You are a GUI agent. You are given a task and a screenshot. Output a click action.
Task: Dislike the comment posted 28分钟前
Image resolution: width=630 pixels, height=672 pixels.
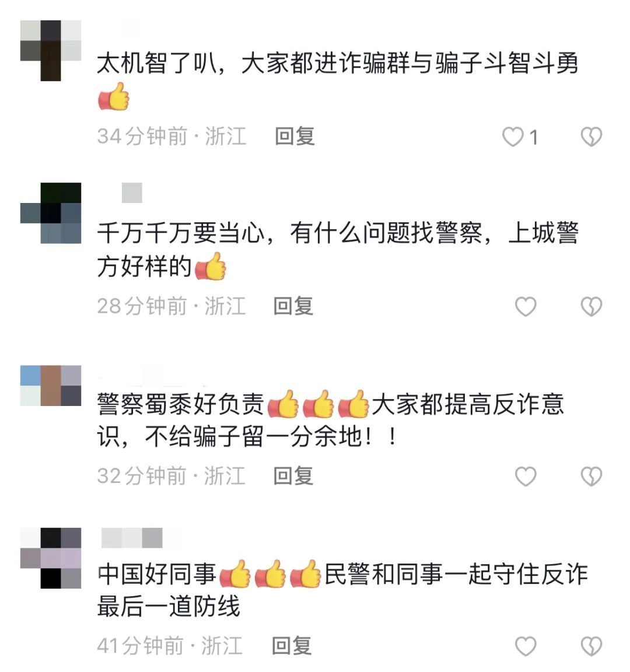(591, 307)
